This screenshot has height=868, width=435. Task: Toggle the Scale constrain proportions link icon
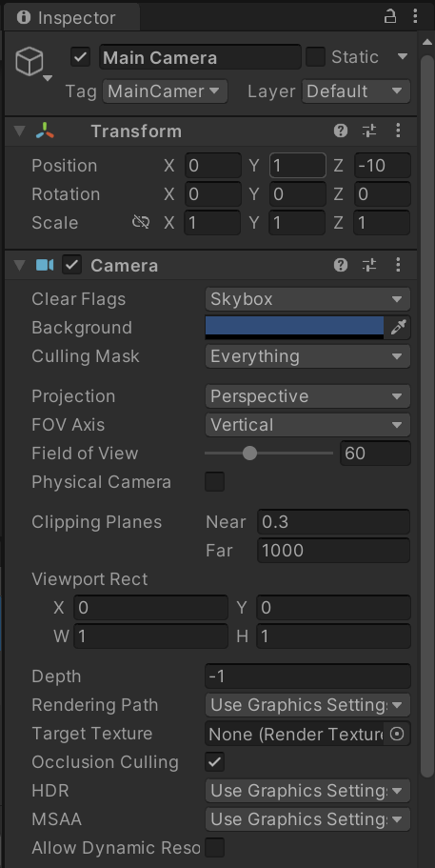coord(141,223)
